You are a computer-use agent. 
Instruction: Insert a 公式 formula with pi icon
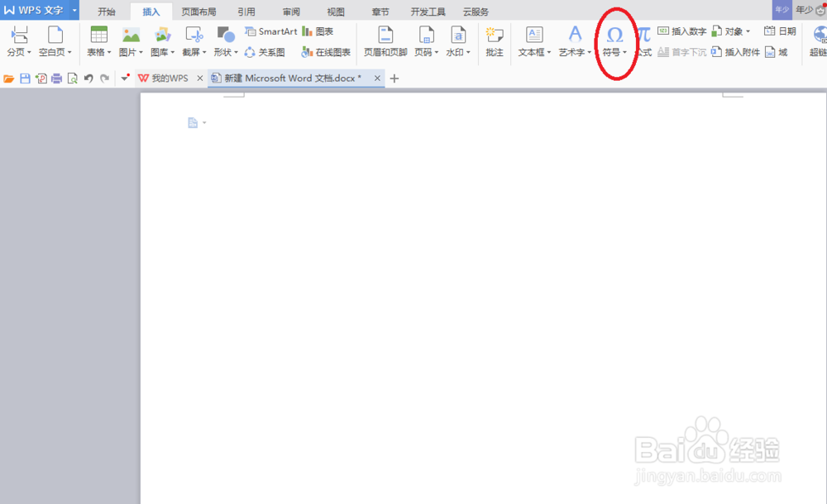(x=644, y=41)
